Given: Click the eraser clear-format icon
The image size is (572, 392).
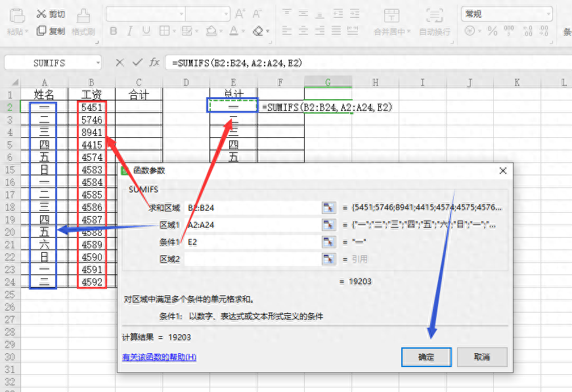Looking at the screenshot, I should 258,31.
